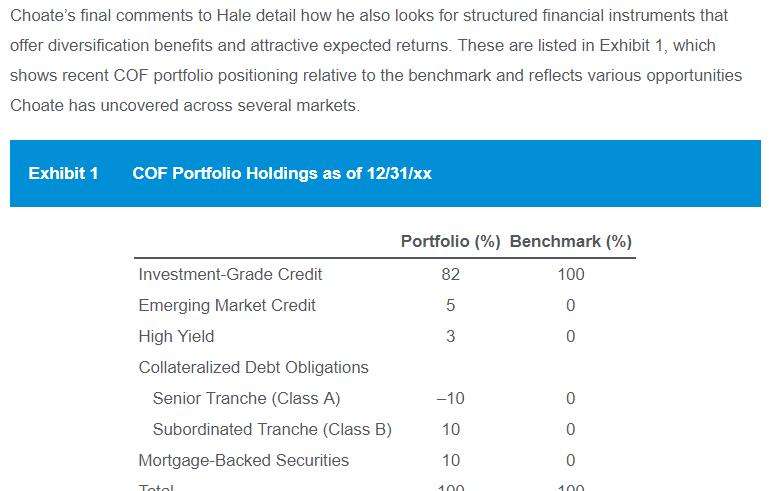Select the "Subordinated Tranche (Class B)" row label
Viewport: 769px width, 491px height.
(272, 429)
